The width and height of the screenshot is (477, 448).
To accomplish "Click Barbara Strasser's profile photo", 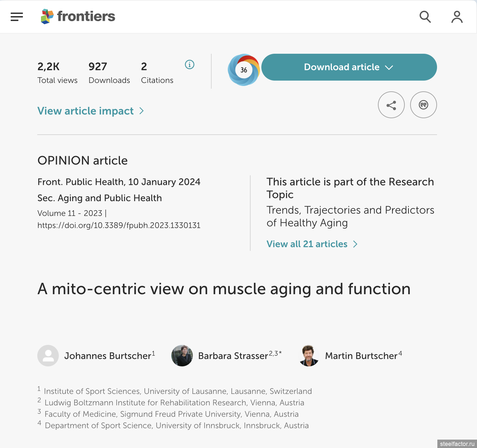I will [x=182, y=356].
